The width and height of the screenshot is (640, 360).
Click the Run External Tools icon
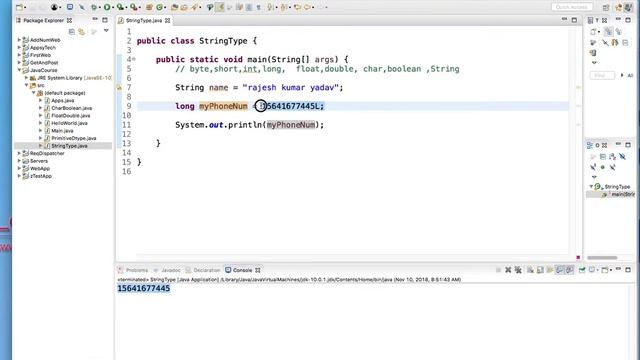[x=133, y=7]
